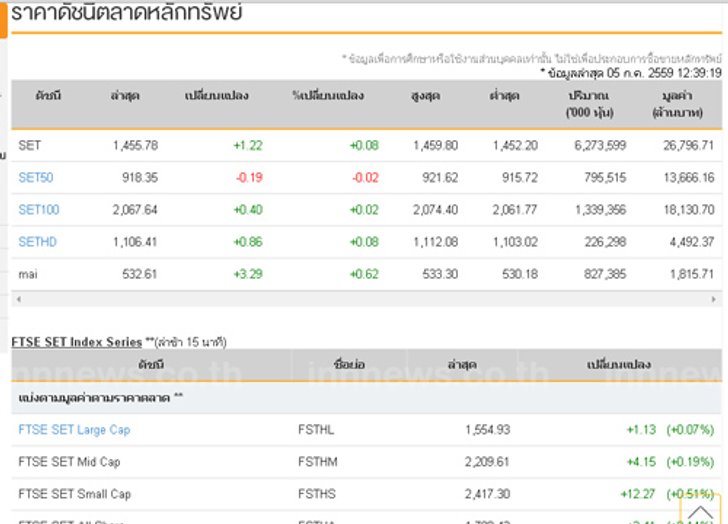This screenshot has height=524, width=728.
Task: Click SET50 value 13,666.16
Action: pyautogui.click(x=689, y=178)
